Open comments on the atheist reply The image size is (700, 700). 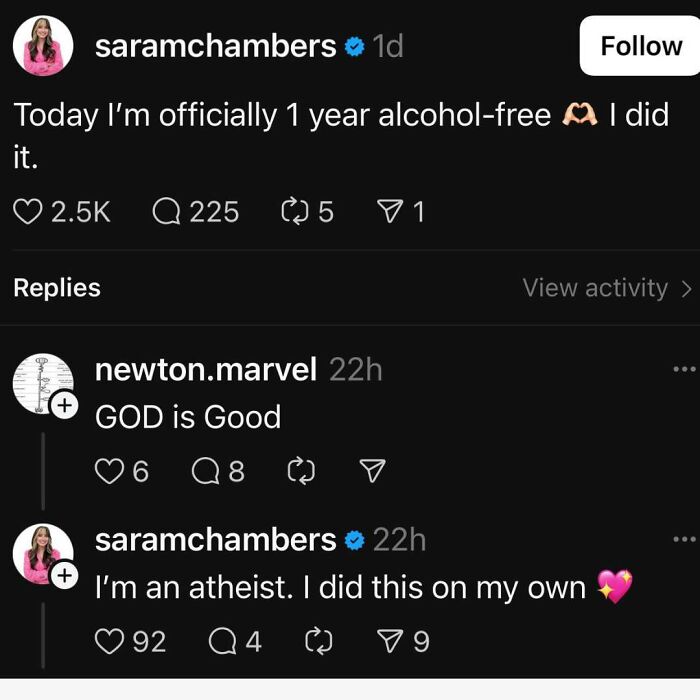(221, 641)
